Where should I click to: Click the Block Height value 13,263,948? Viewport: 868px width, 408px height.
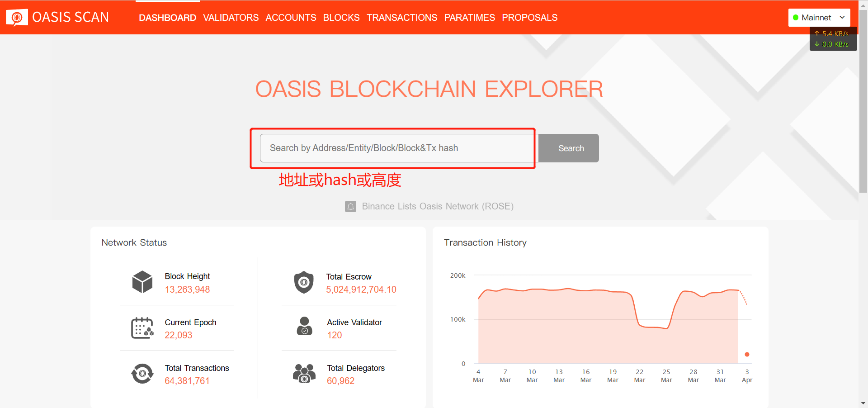pyautogui.click(x=187, y=289)
